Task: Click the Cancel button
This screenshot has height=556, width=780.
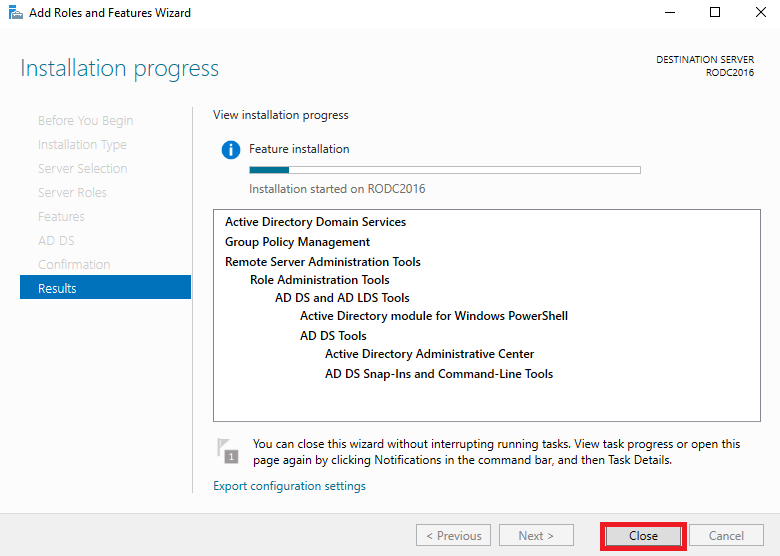Action: [726, 536]
